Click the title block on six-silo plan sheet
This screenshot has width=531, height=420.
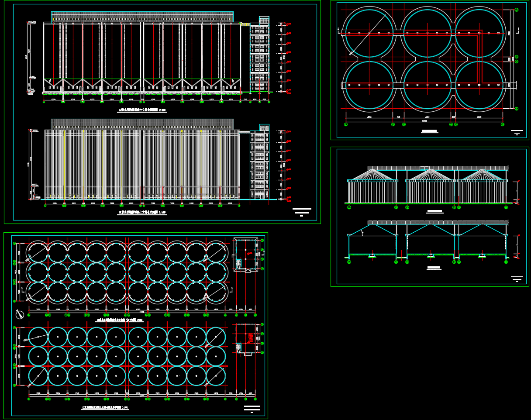point(517,132)
